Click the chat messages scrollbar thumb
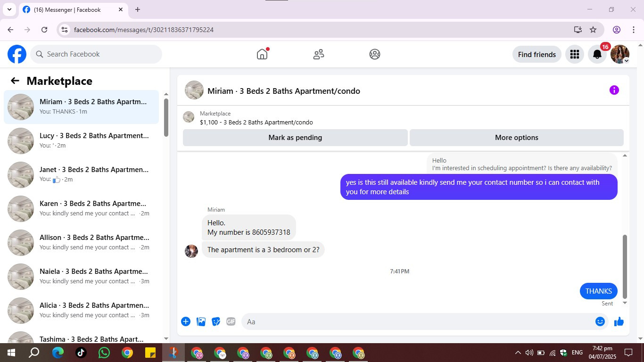Image resolution: width=644 pixels, height=362 pixels. coord(625,267)
